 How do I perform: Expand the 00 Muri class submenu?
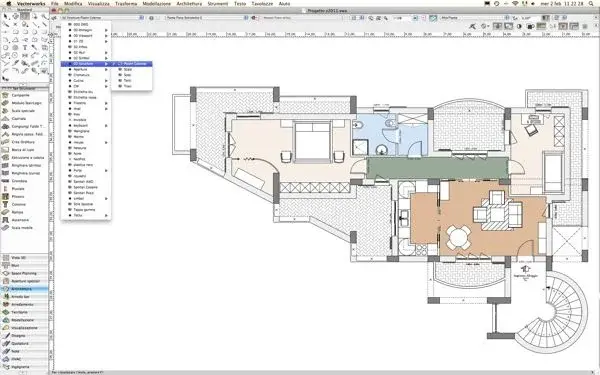tap(86, 52)
